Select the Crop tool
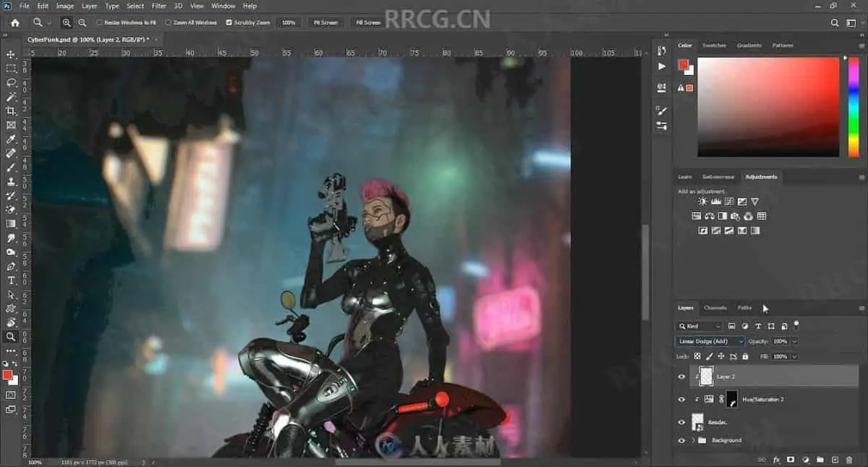 click(x=11, y=111)
